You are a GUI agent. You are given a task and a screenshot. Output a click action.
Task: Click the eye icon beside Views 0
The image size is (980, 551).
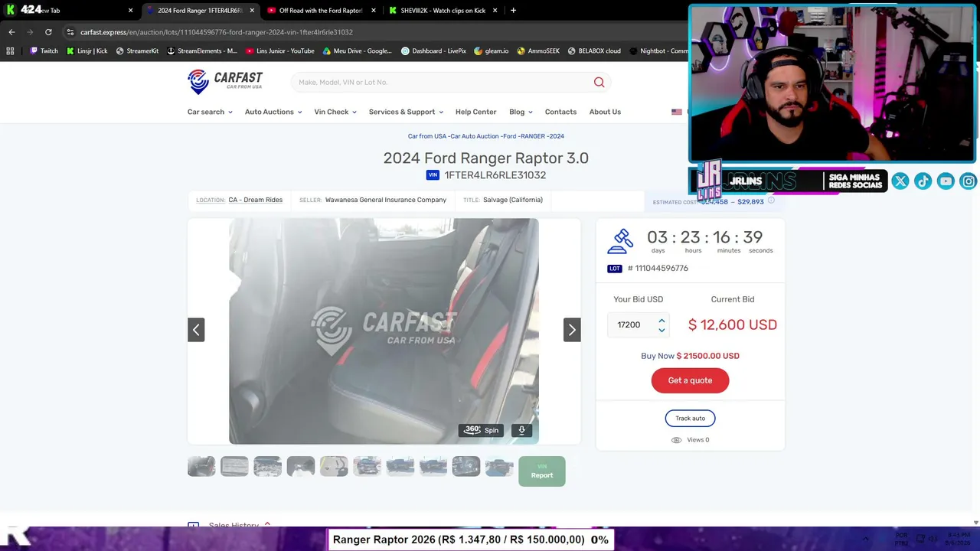pyautogui.click(x=676, y=440)
